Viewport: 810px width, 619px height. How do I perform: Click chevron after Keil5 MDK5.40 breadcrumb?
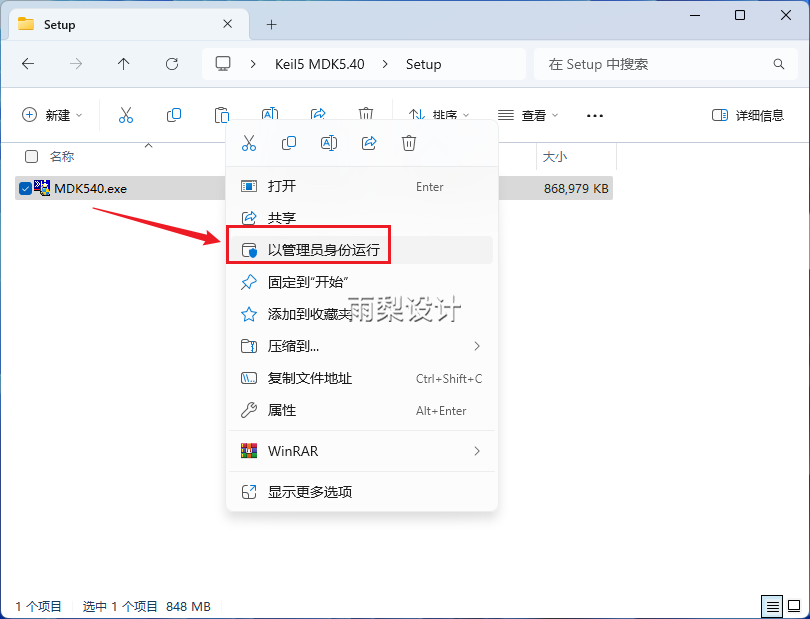tap(385, 64)
